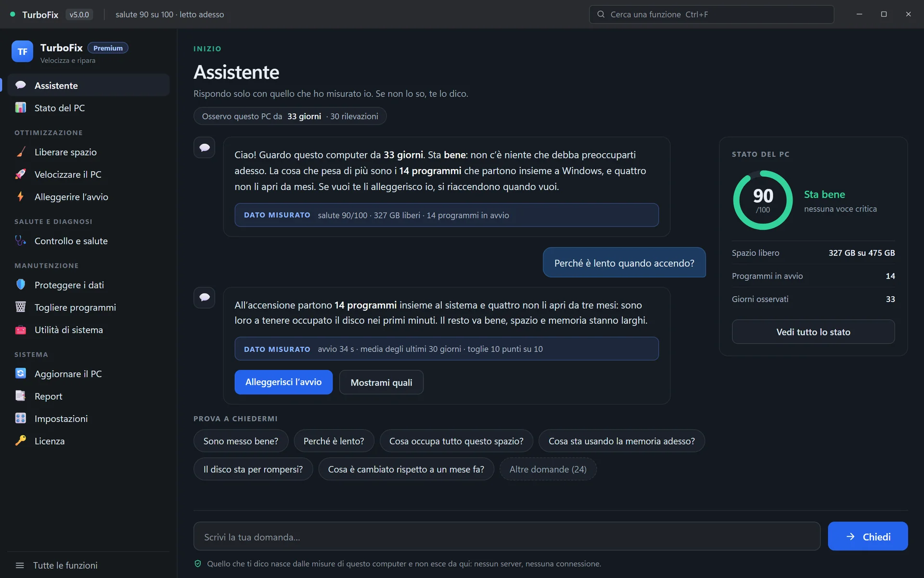Click the control panel icon for Impostazioni
Screen dimensions: 924x578
21,419
